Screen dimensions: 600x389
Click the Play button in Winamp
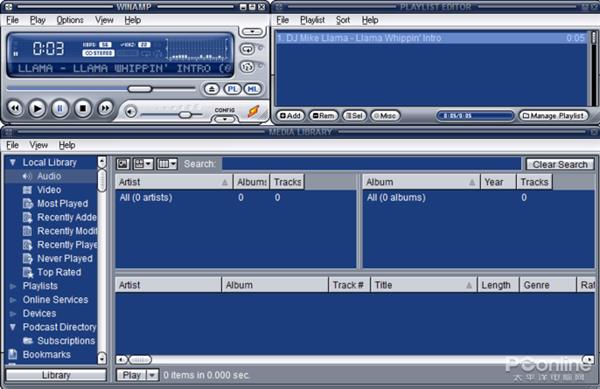pyautogui.click(x=37, y=109)
